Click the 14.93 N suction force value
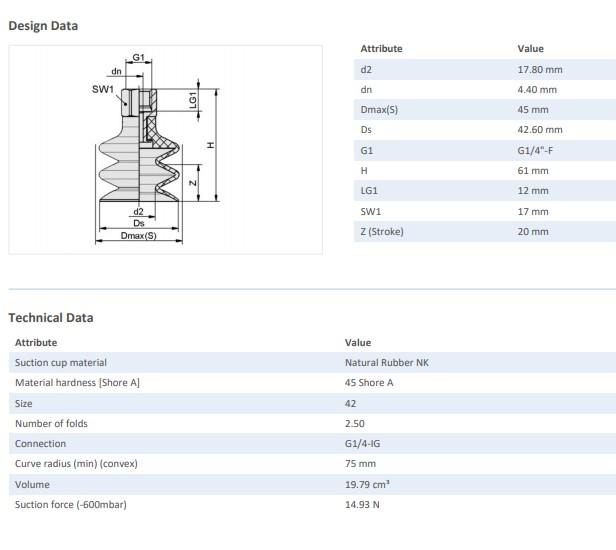Viewport: 616px width, 550px height. [x=365, y=504]
